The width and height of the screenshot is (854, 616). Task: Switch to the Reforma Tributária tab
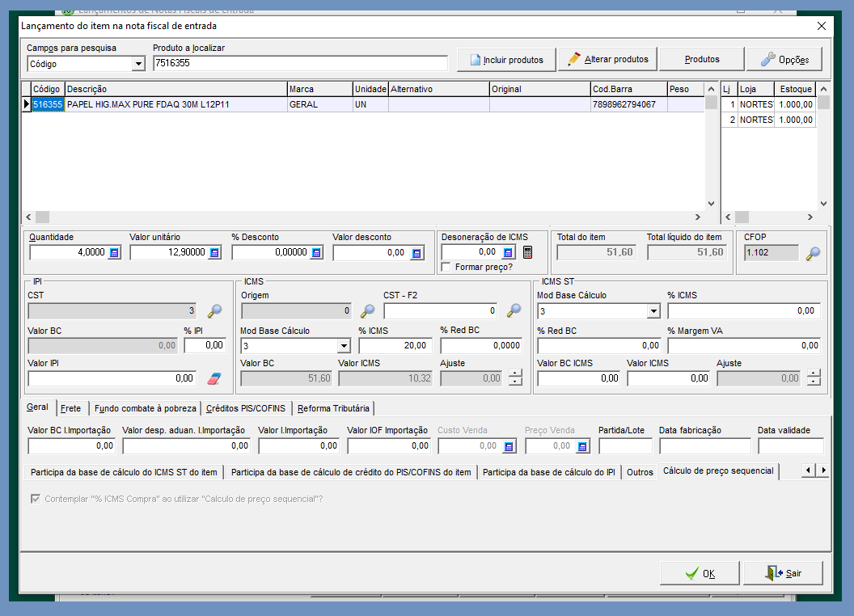pyautogui.click(x=332, y=408)
